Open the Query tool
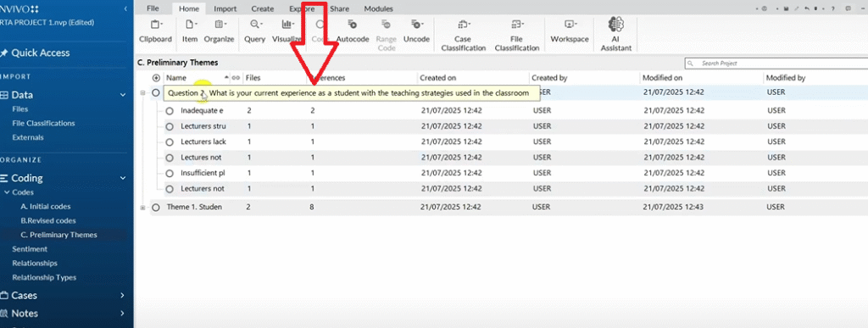Image resolution: width=868 pixels, height=328 pixels. [255, 31]
